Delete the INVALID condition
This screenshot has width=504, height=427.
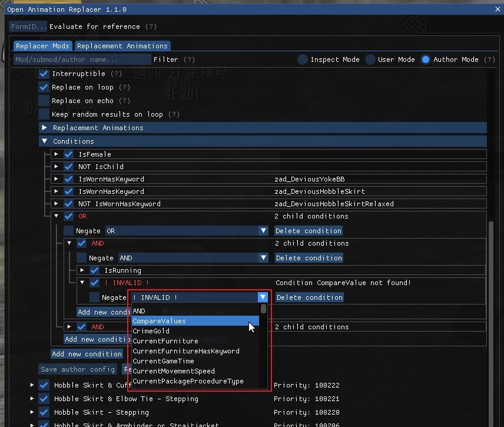(309, 297)
